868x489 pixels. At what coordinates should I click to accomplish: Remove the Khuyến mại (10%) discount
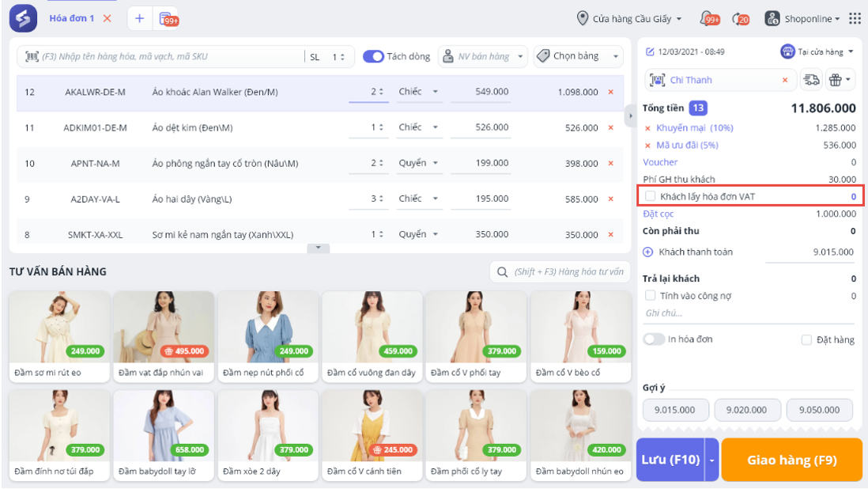[648, 128]
